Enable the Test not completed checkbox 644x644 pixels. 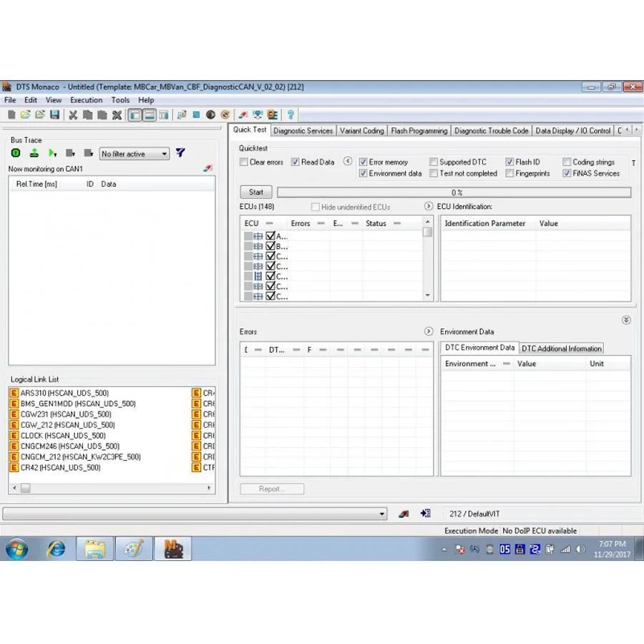(x=434, y=173)
